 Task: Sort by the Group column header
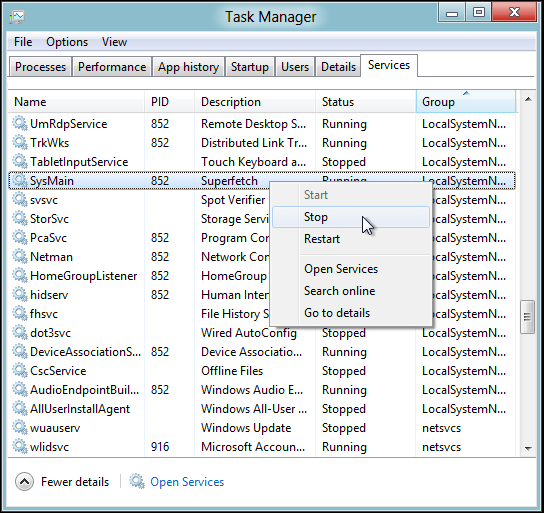click(x=466, y=102)
